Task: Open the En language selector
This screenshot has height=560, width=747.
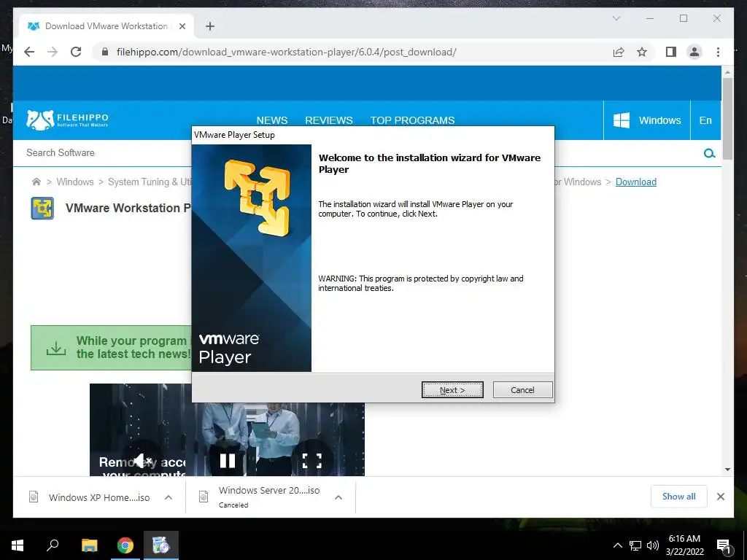Action: (705, 120)
